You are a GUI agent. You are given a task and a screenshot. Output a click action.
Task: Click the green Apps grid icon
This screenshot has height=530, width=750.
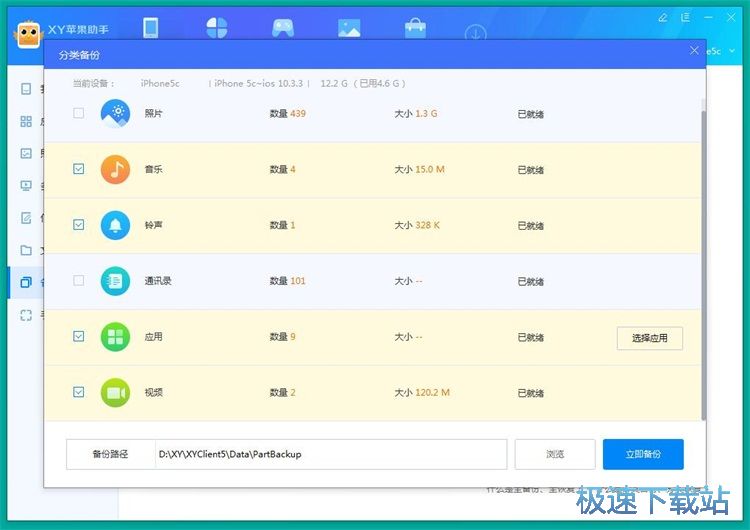point(116,337)
